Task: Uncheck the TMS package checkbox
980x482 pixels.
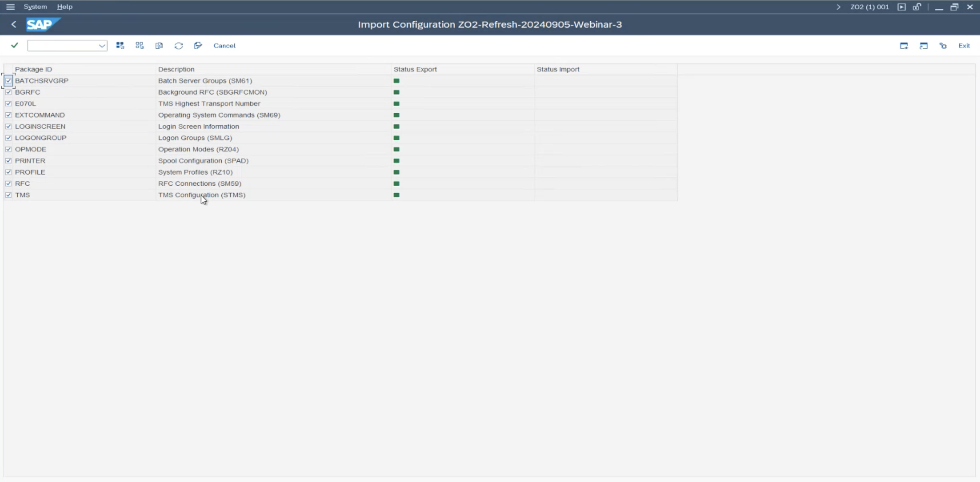Action: pos(8,194)
